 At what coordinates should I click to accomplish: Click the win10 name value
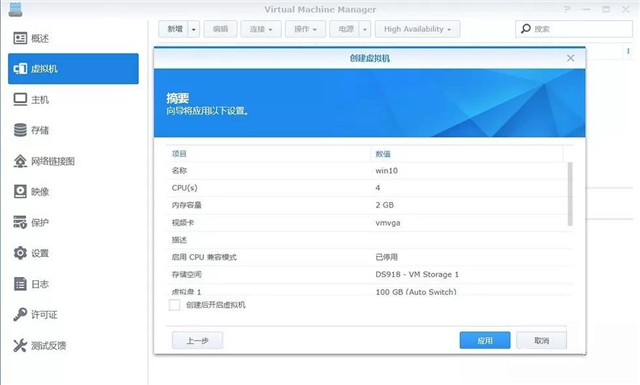(387, 171)
